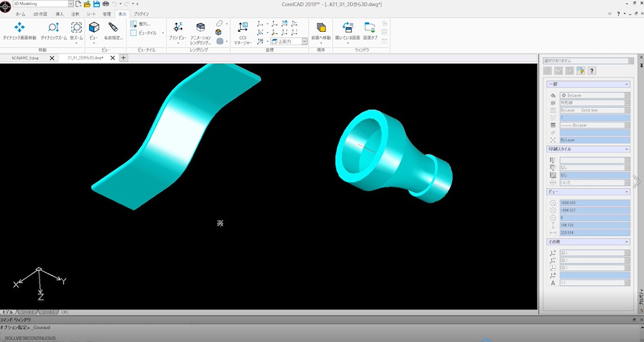
Task: Open the ByLayer line color dropdown
Action: click(x=595, y=95)
